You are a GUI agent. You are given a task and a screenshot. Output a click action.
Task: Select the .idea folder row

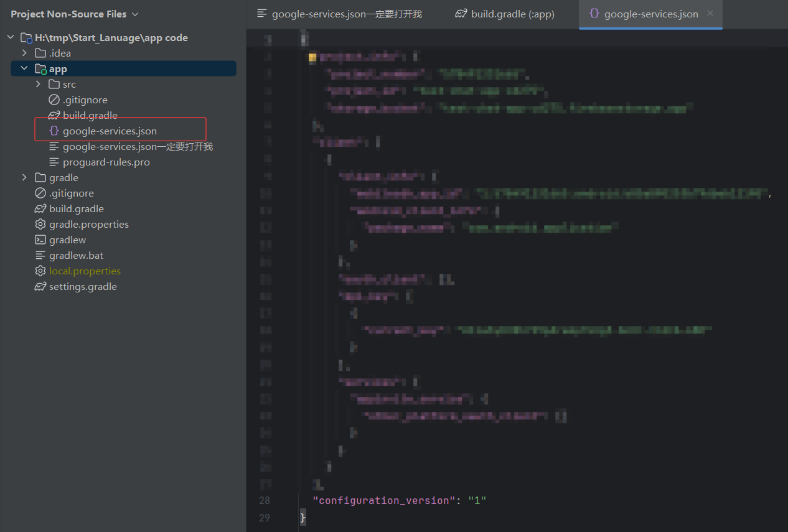click(x=123, y=53)
